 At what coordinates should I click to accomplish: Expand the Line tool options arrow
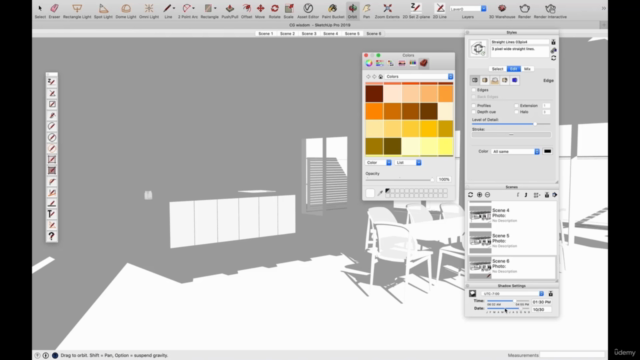click(x=174, y=8)
